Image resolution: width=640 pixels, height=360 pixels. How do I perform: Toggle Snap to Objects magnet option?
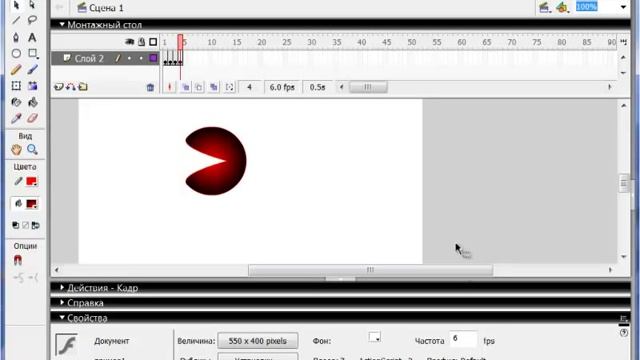click(18, 260)
